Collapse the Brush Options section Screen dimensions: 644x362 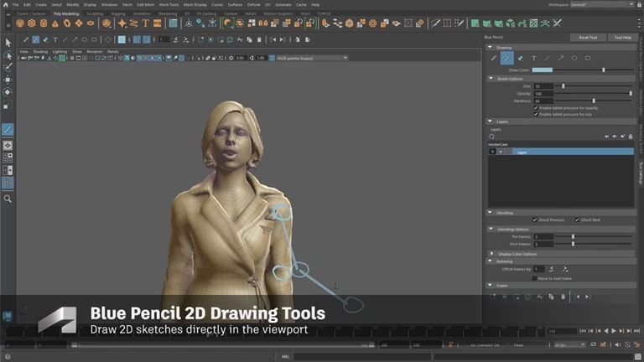(491, 79)
